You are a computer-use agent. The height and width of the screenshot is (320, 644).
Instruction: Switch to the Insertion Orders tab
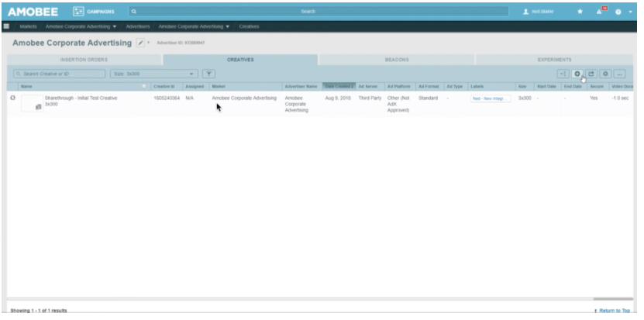pyautogui.click(x=84, y=60)
